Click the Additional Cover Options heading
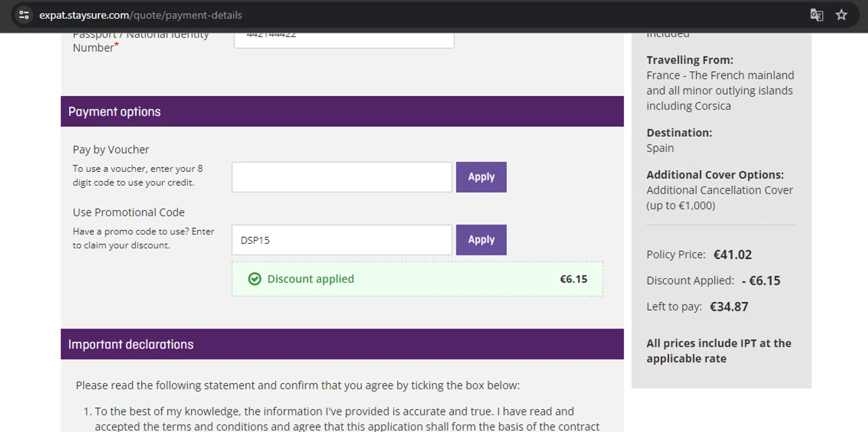 pos(715,175)
